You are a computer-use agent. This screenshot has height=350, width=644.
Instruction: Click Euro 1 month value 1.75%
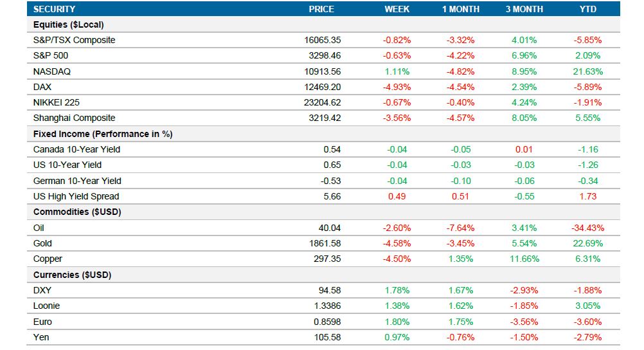click(x=460, y=322)
